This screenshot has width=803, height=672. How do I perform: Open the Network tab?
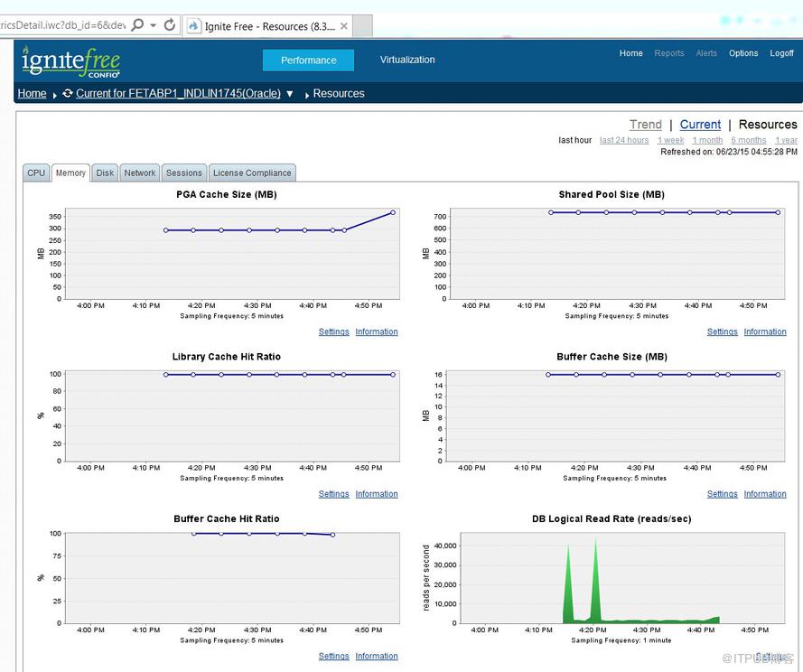139,173
